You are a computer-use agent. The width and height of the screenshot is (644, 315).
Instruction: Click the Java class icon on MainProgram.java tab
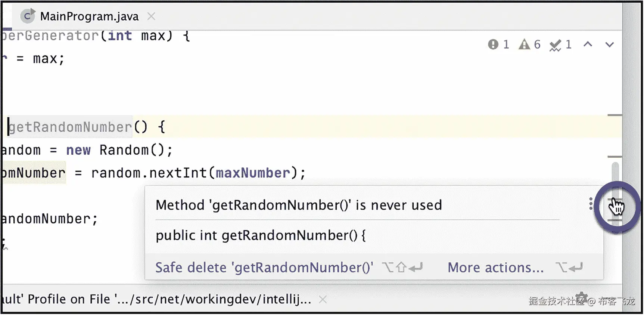[28, 16]
